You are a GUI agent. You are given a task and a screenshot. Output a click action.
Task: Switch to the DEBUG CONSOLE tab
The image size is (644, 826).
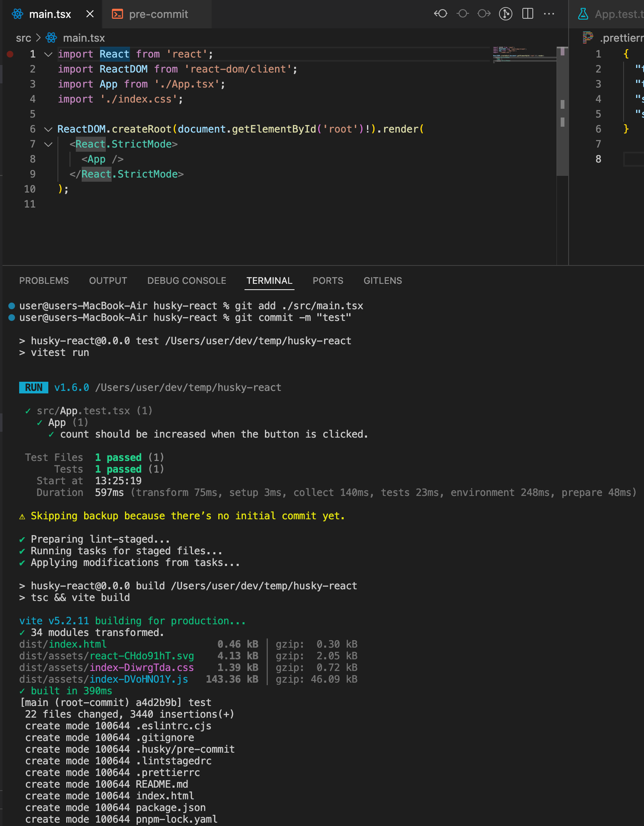click(187, 280)
